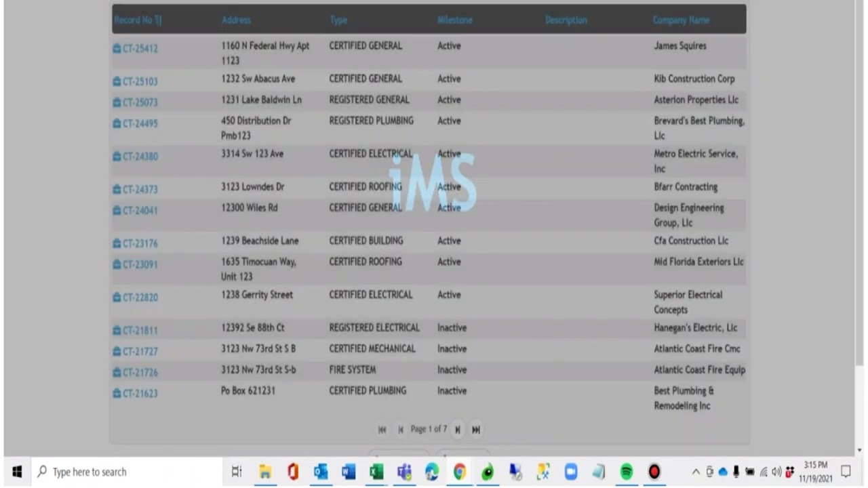Click FIRE SYSTEM type cell
This screenshot has width=868, height=488.
tap(353, 369)
